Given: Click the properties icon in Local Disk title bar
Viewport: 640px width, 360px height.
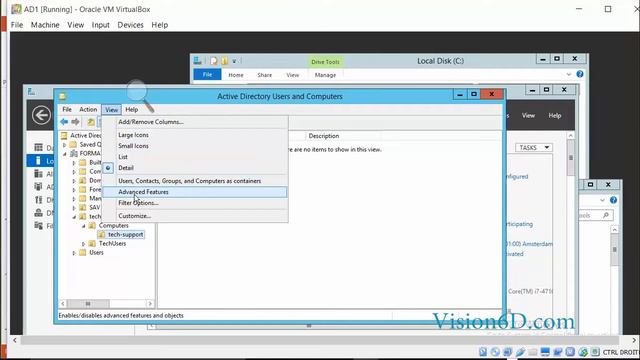Looking at the screenshot, I should 213,61.
